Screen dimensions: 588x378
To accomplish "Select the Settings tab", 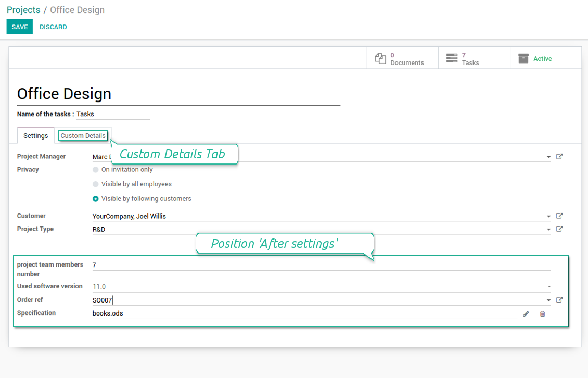I will point(36,136).
